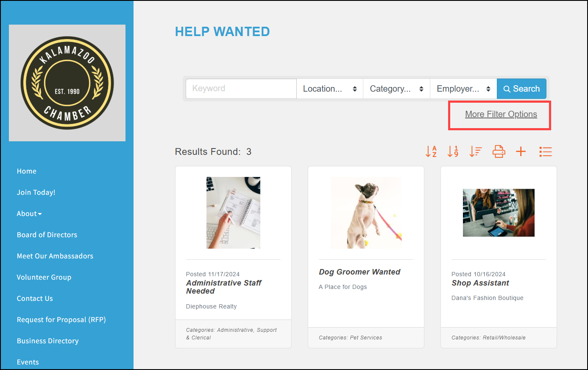Open Contact Us page

(35, 299)
